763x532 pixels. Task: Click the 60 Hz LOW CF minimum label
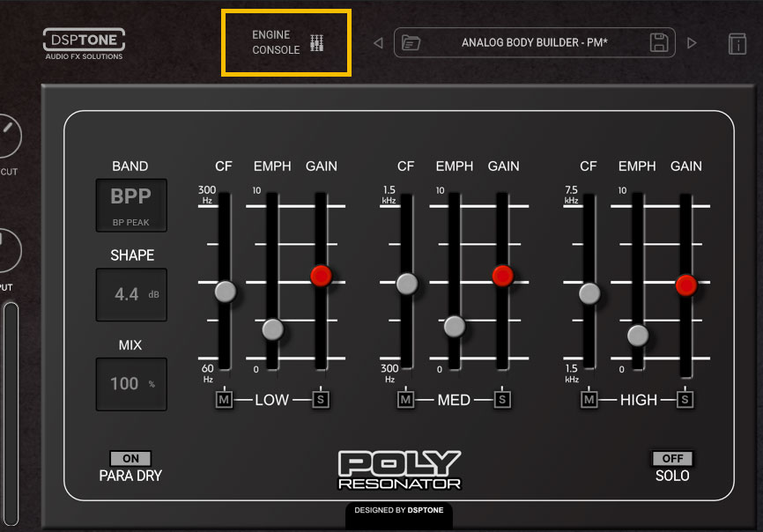coord(208,373)
